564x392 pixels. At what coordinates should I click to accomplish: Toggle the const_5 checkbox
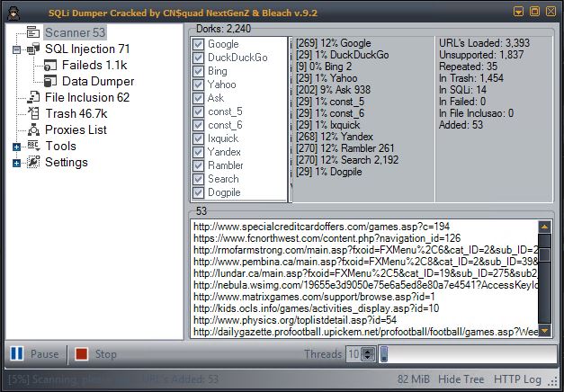point(198,111)
